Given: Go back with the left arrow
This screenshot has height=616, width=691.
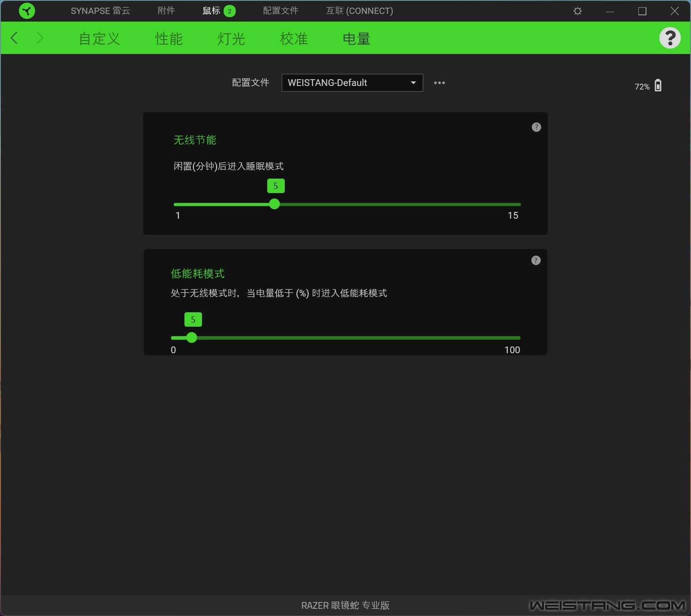Looking at the screenshot, I should coord(14,38).
